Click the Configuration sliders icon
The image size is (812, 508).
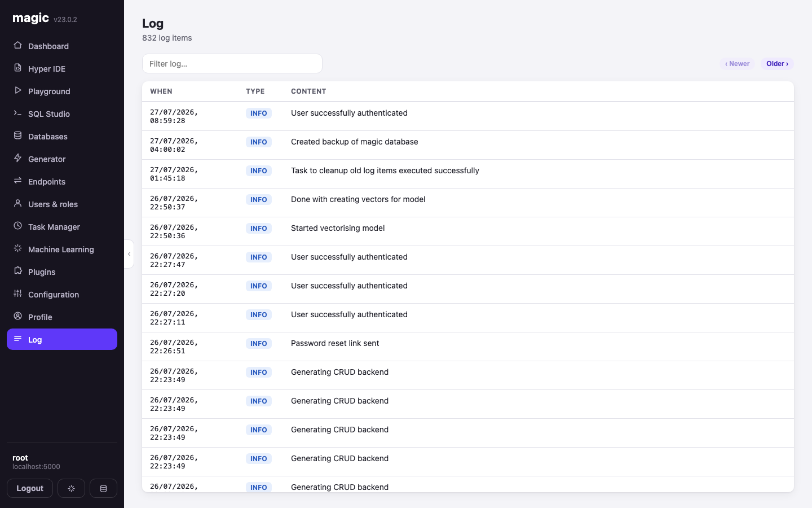[17, 294]
